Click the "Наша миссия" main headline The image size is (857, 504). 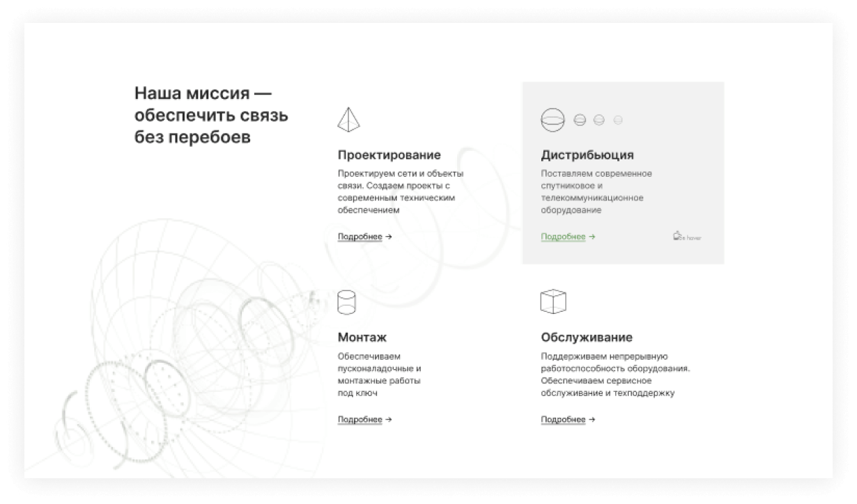pyautogui.click(x=211, y=115)
